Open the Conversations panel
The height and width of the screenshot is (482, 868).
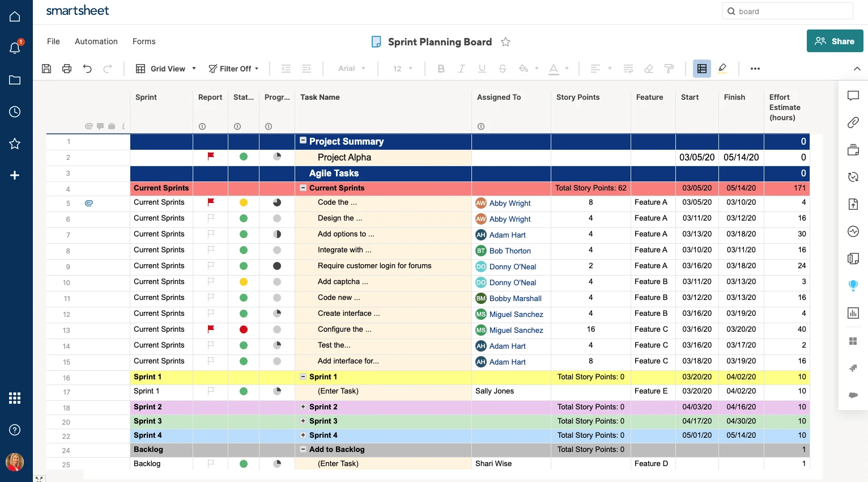[853, 95]
